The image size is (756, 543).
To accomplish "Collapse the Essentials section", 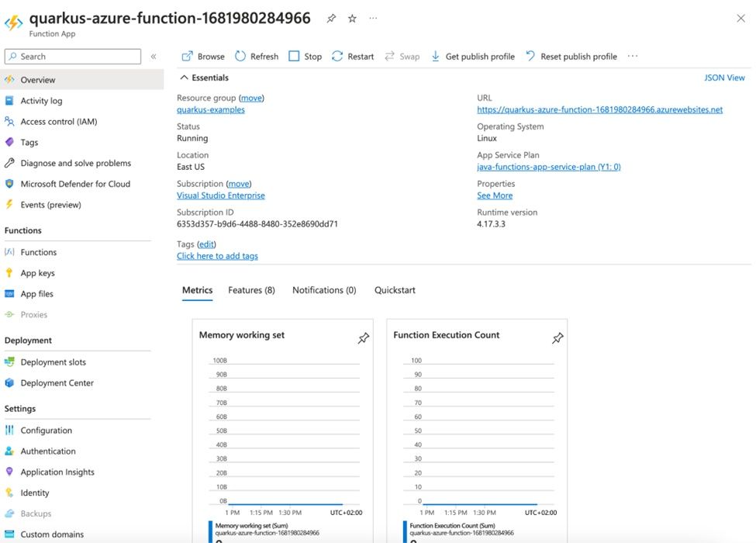I will [x=184, y=78].
